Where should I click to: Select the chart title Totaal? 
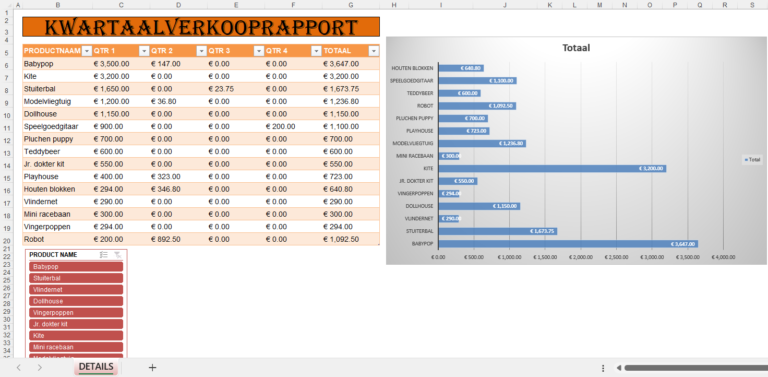(x=576, y=48)
